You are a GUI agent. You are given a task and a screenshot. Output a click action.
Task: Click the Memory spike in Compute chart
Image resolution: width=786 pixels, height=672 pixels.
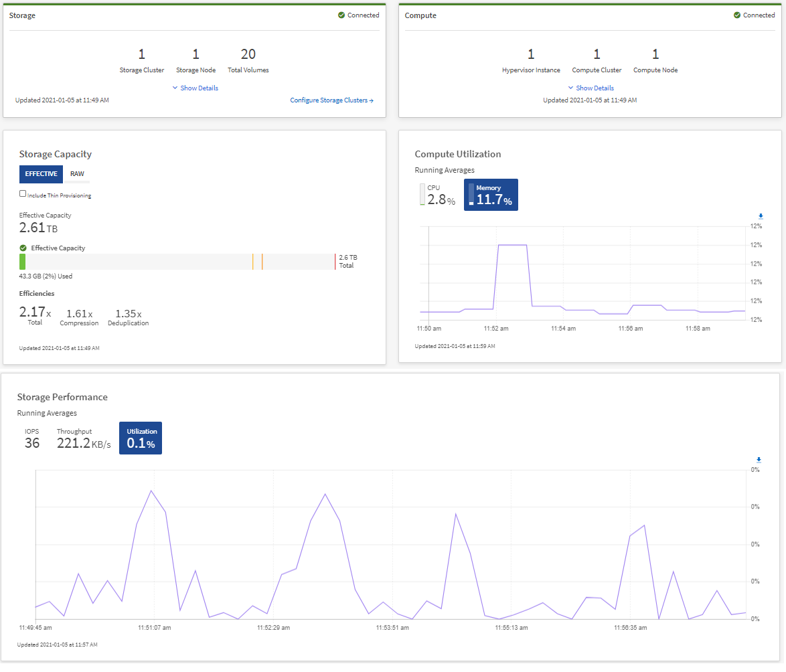coord(512,246)
